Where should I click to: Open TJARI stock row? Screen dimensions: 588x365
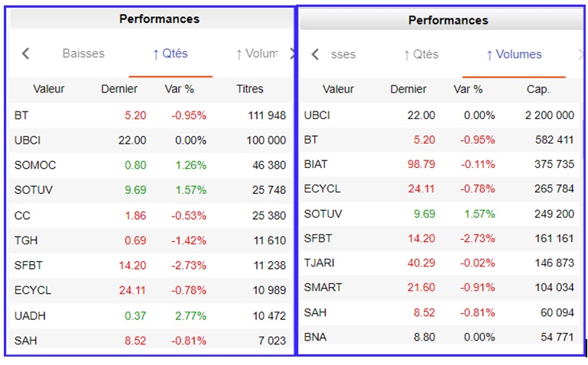point(320,263)
